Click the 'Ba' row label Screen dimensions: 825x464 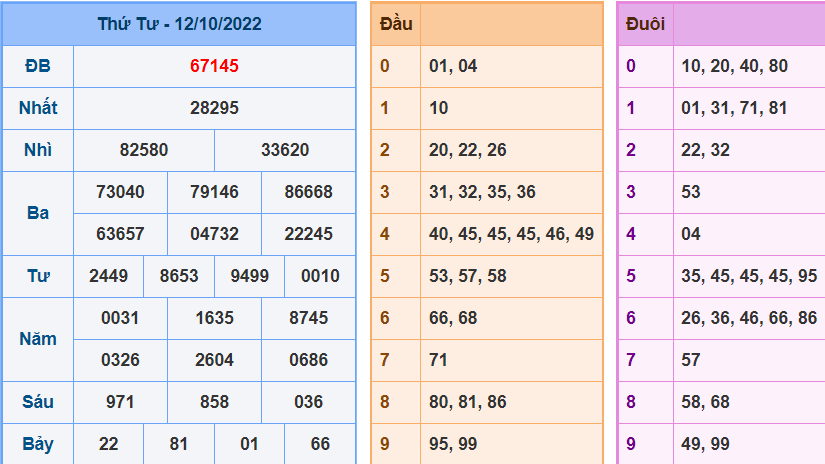[x=38, y=213]
